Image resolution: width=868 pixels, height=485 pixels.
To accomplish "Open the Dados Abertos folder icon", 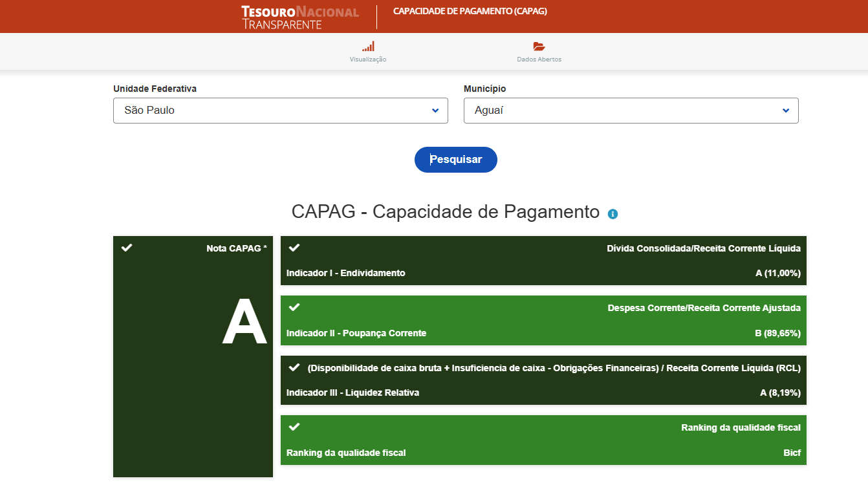I will pyautogui.click(x=539, y=47).
